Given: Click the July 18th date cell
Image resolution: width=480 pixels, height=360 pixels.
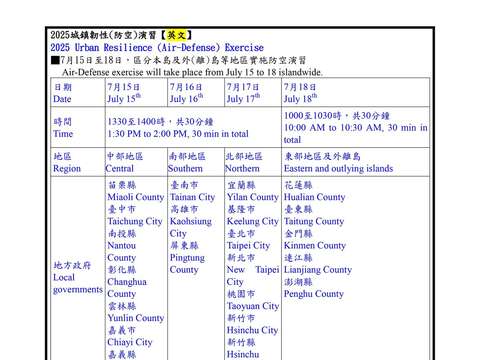Looking at the screenshot, I should tap(355, 92).
